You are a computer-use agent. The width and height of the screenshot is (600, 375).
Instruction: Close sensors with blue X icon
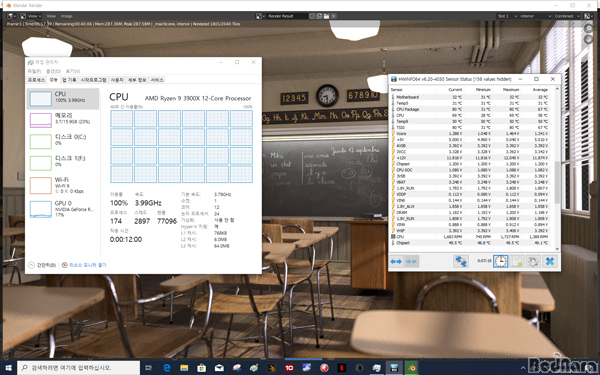click(x=550, y=261)
